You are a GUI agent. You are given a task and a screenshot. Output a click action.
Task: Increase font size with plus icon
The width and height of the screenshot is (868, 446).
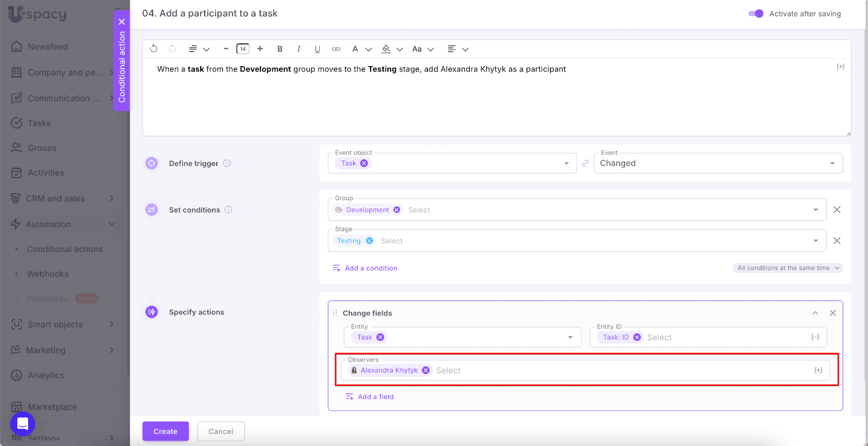[x=260, y=49]
